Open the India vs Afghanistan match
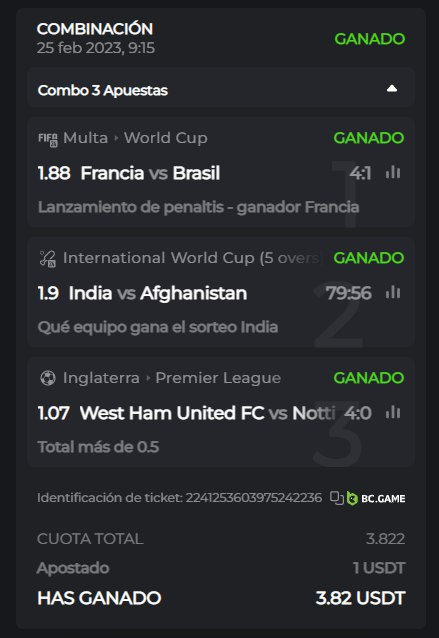 (158, 293)
